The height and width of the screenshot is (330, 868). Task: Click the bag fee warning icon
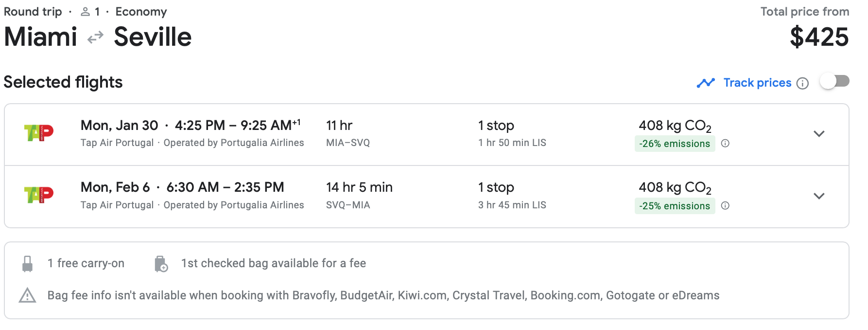pyautogui.click(x=28, y=295)
